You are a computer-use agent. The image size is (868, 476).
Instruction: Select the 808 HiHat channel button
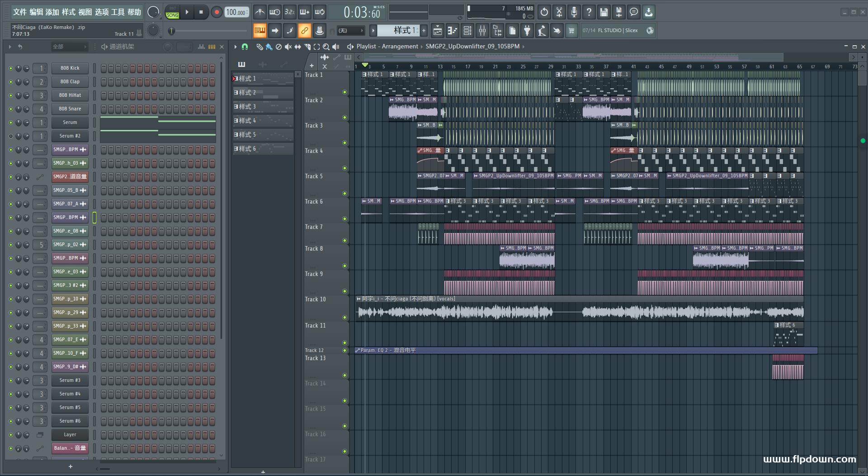point(70,95)
